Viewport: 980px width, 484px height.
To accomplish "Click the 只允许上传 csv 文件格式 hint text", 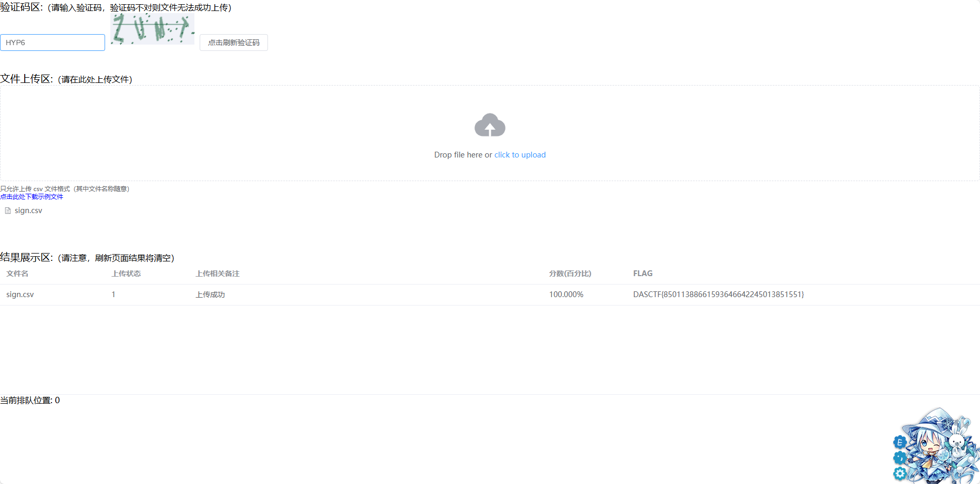I will pyautogui.click(x=65, y=189).
